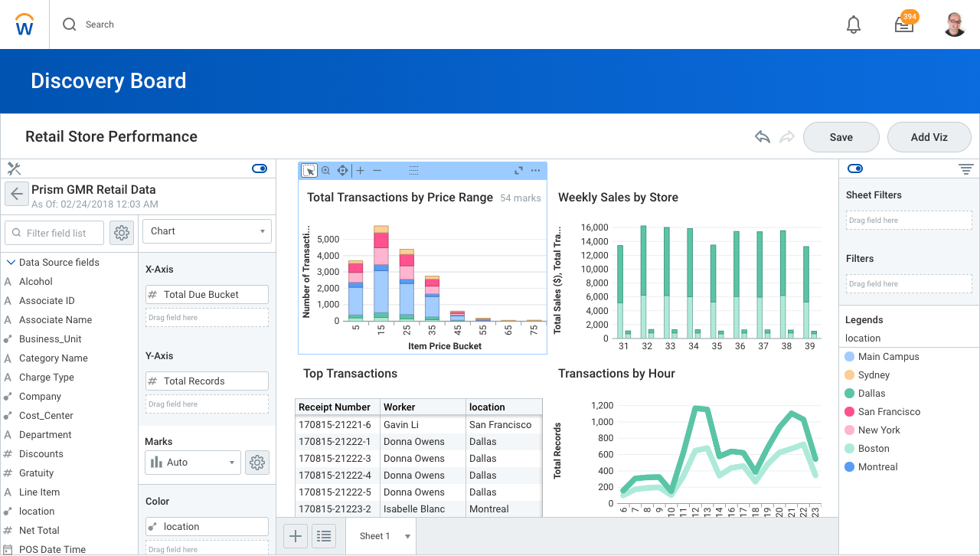Click the Workday logo icon
This screenshot has width=980, height=556.
click(24, 25)
